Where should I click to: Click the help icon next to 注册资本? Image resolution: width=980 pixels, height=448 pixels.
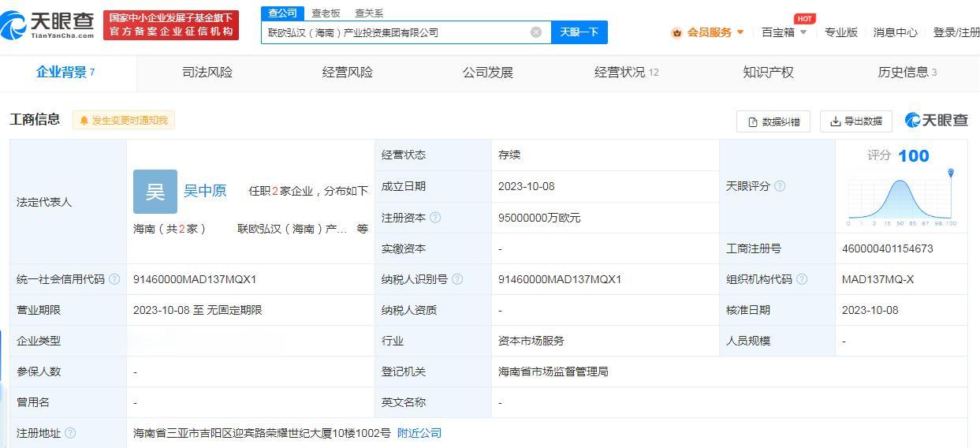pos(435,218)
